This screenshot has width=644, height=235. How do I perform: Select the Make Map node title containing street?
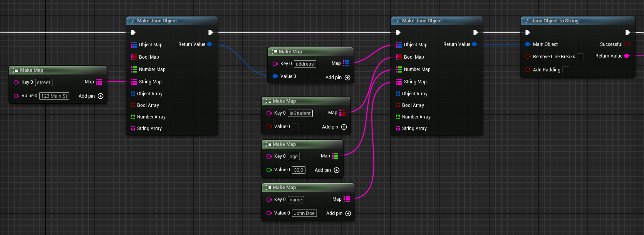click(x=32, y=70)
